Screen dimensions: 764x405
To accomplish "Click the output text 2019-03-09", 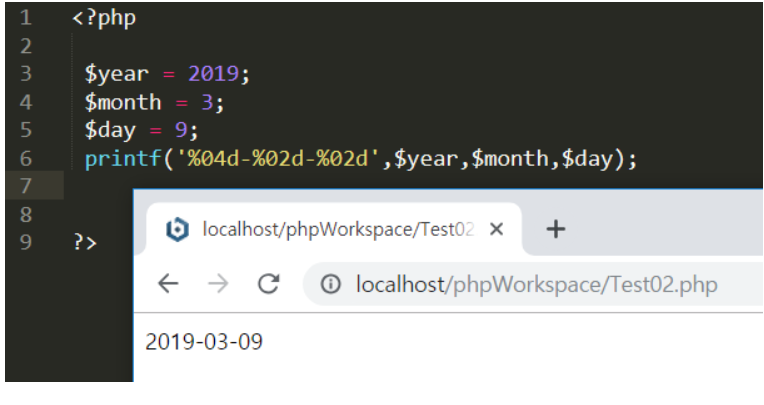I will 204,342.
